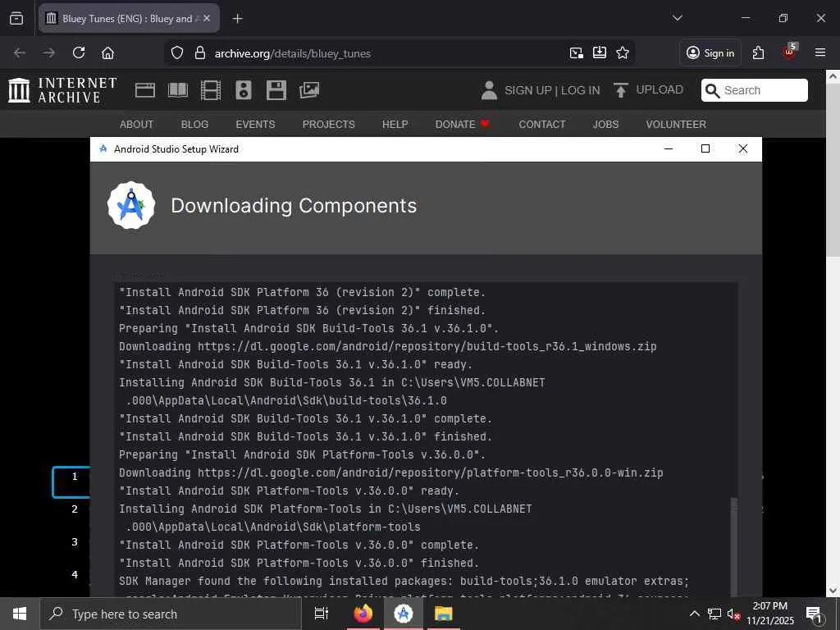Close Android Studio Setup Wizard window
This screenshot has width=840, height=630.
(743, 149)
